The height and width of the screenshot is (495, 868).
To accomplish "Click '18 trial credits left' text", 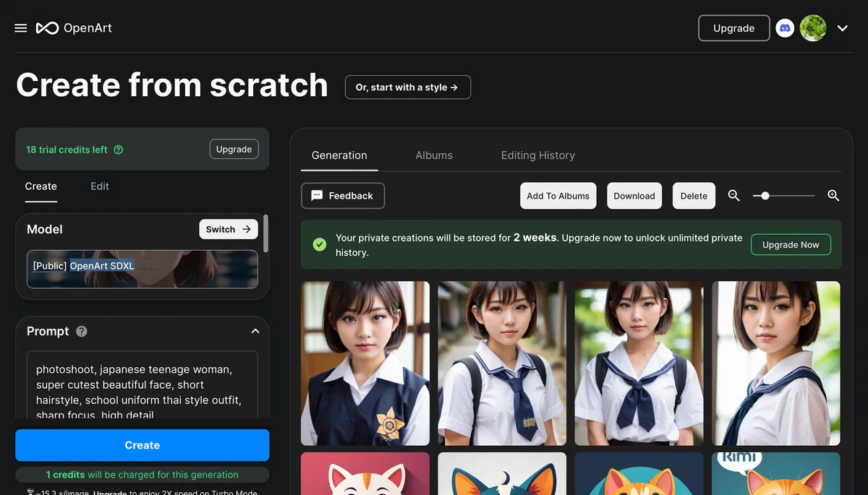I will [67, 150].
